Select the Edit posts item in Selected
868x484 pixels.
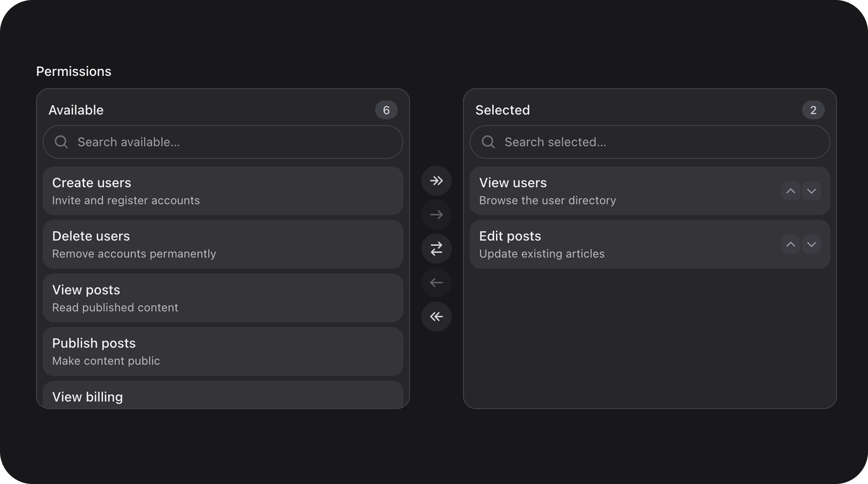click(650, 244)
